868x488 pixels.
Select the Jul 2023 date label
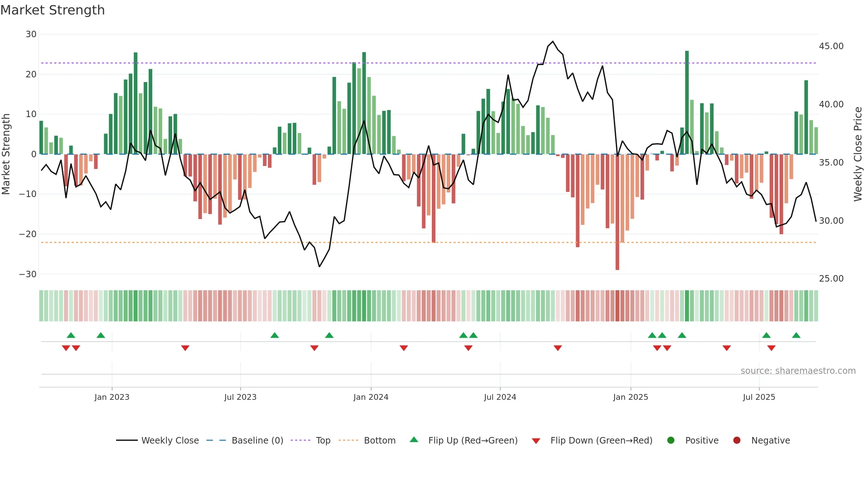point(240,397)
